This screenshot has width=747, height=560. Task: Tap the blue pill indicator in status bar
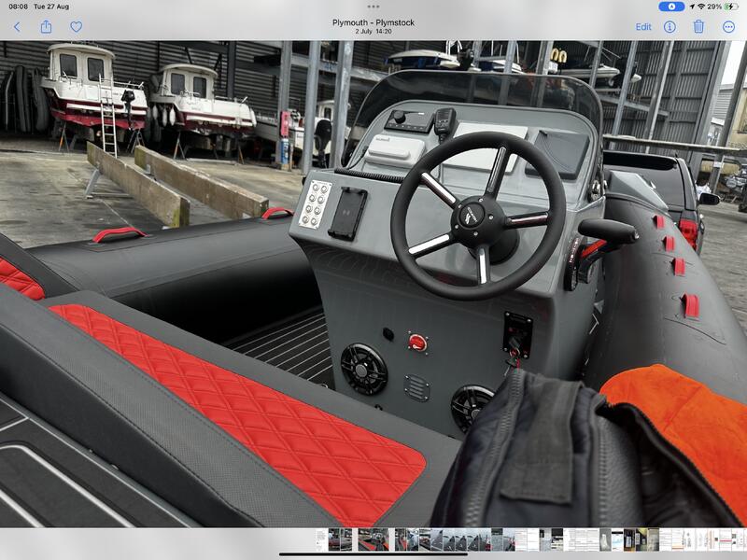click(x=667, y=7)
